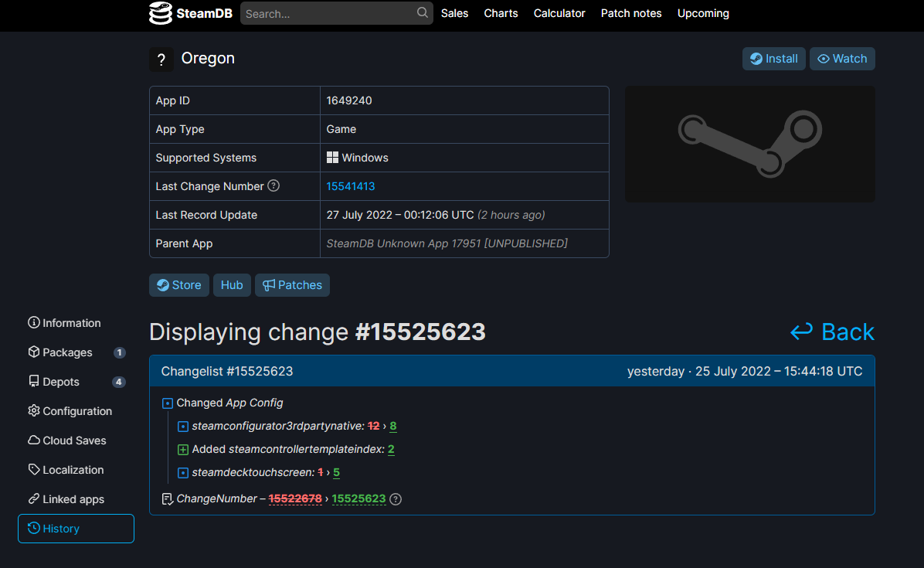Click the Depots count badge 4
924x568 pixels.
(118, 382)
